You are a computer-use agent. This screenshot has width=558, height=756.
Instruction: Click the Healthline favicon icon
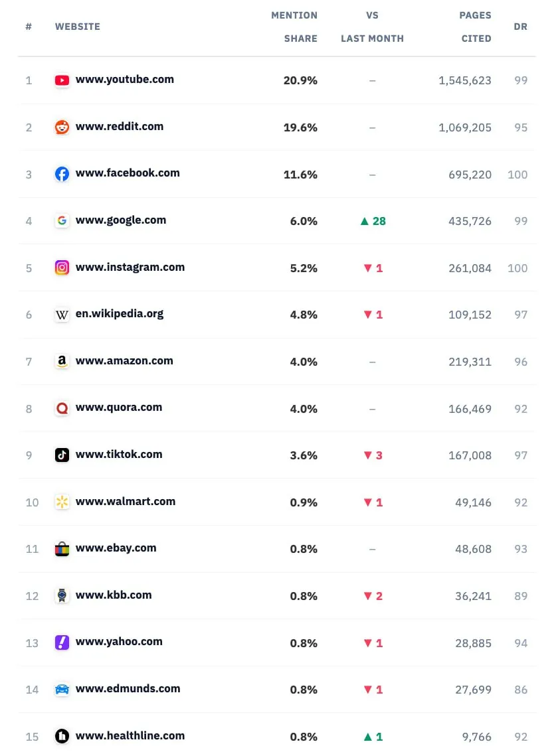62,735
